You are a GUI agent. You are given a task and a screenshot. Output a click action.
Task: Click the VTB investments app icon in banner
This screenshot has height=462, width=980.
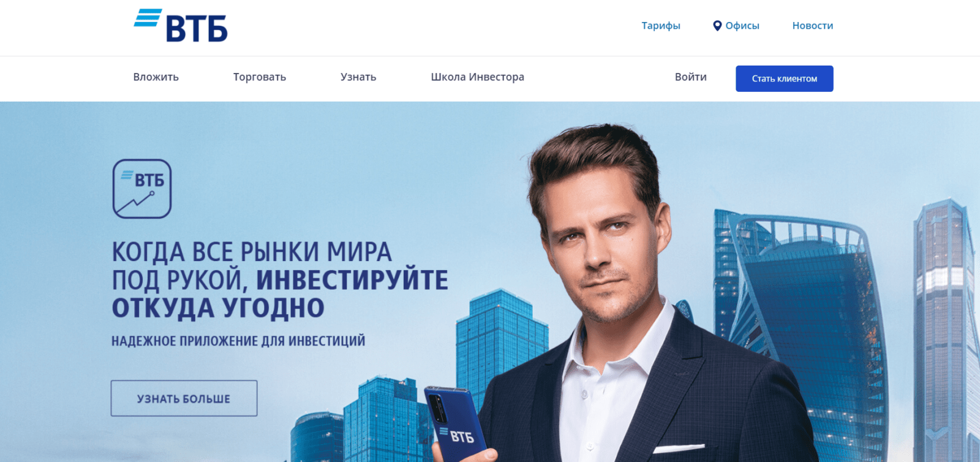pos(142,189)
